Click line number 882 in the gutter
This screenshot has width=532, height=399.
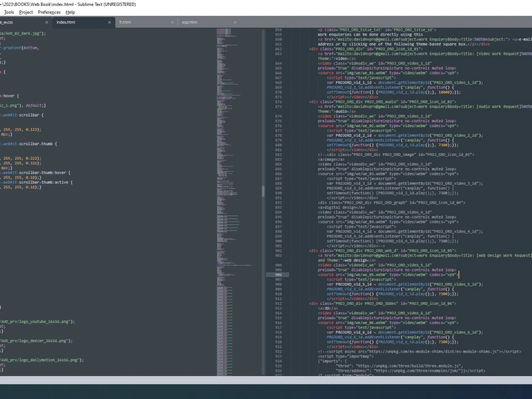click(x=278, y=155)
